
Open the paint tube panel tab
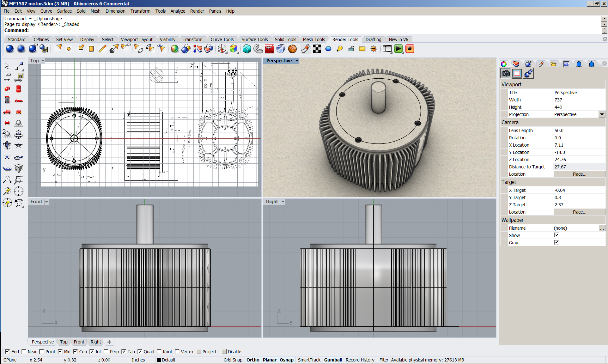[541, 64]
